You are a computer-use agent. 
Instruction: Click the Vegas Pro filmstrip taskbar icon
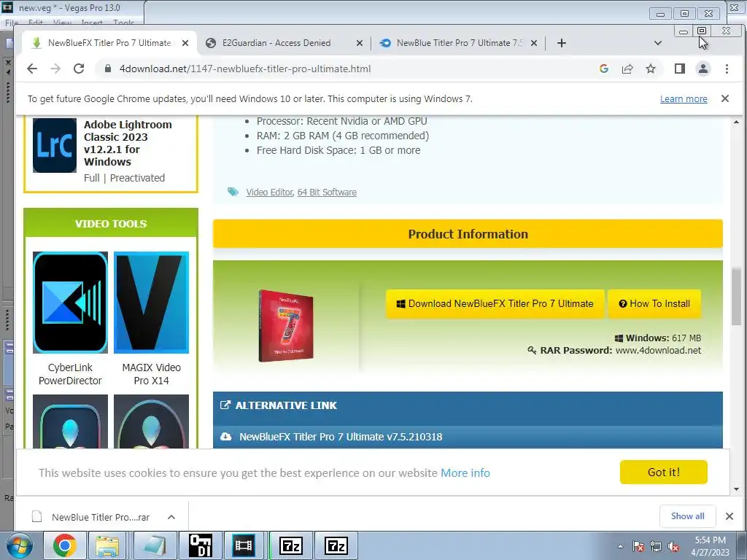(244, 545)
